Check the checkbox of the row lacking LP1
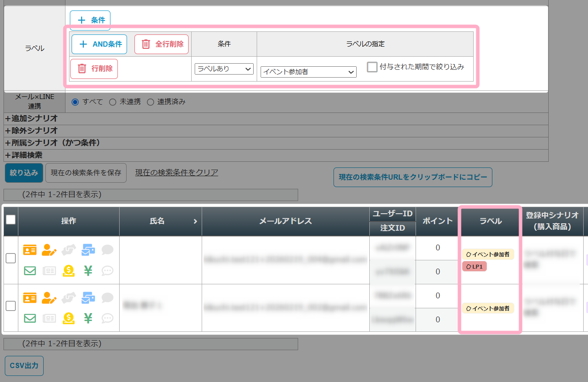588x382 pixels. (10, 306)
